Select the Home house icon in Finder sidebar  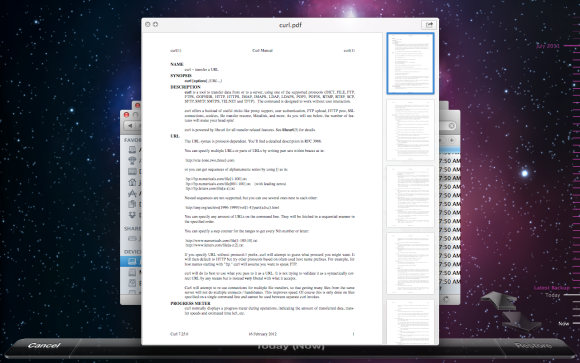[132, 182]
